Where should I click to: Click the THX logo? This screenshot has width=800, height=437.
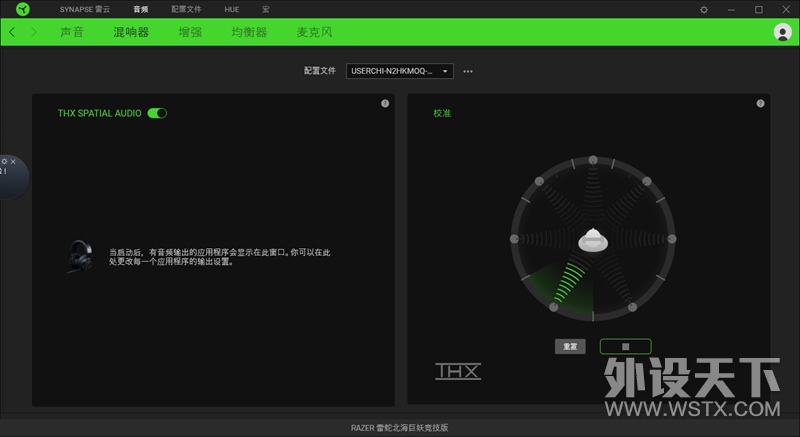coord(458,371)
